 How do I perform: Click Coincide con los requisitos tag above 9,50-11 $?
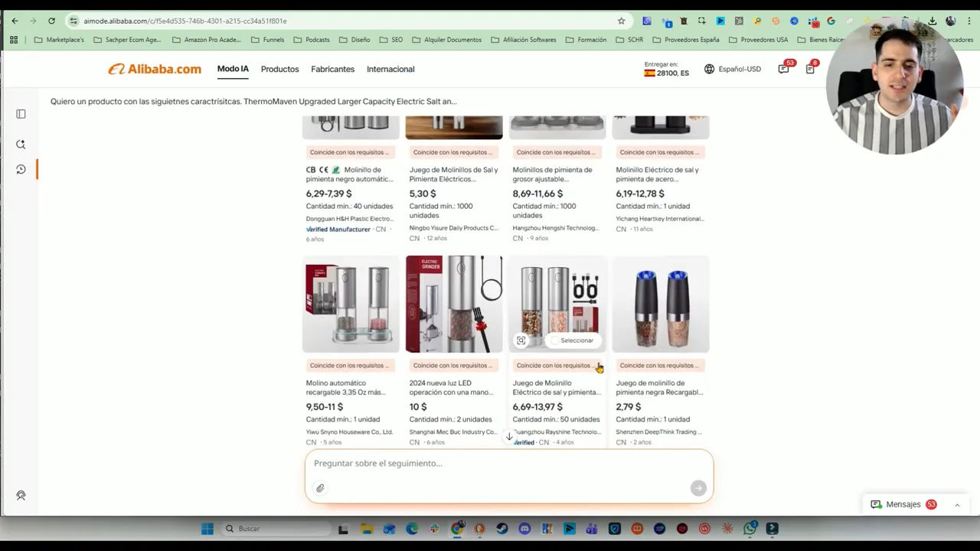(x=349, y=366)
